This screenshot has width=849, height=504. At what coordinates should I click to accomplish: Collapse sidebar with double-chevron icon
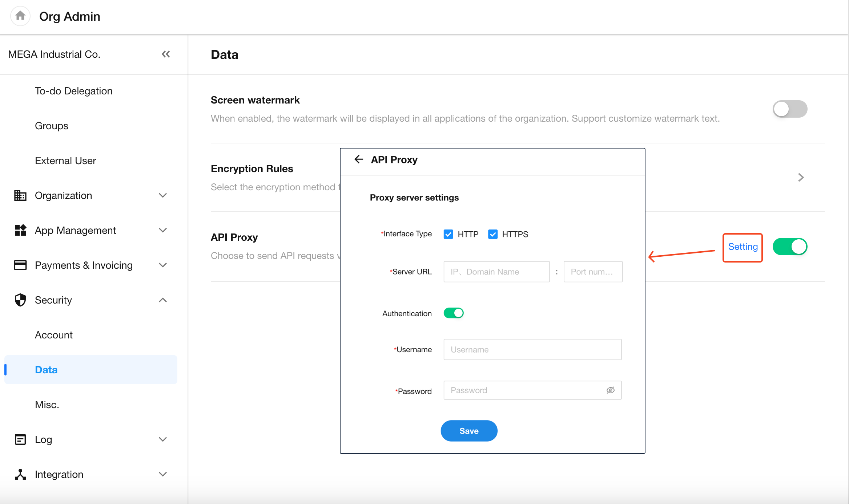pos(166,54)
